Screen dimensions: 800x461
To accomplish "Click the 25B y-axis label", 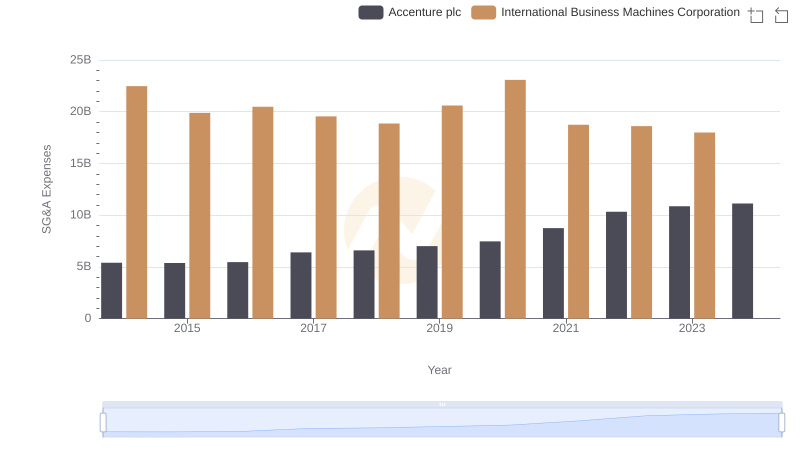I will tap(81, 60).
